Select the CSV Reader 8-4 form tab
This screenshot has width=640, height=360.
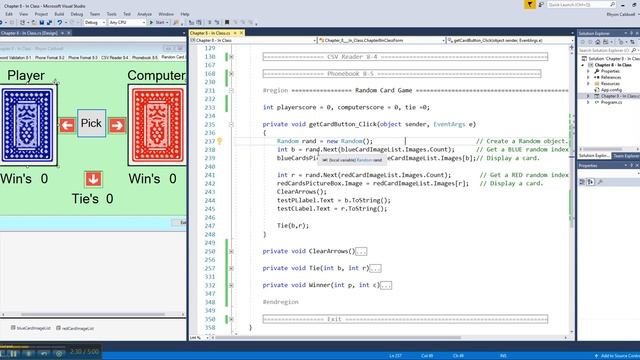[x=115, y=58]
